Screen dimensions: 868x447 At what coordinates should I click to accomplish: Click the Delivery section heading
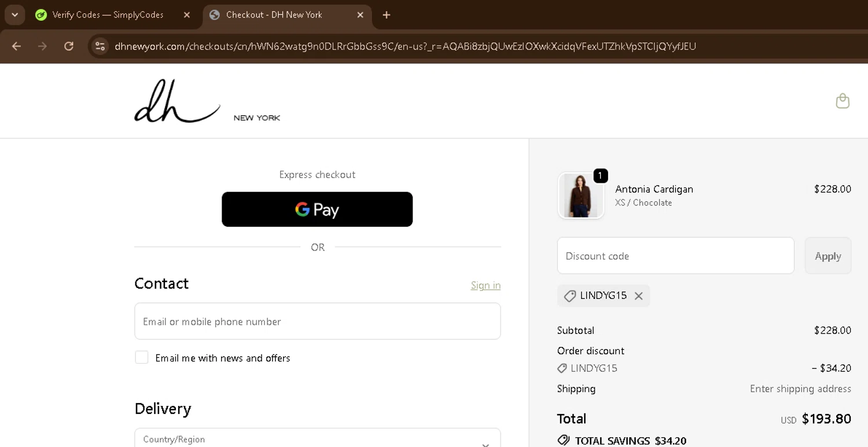[163, 408]
